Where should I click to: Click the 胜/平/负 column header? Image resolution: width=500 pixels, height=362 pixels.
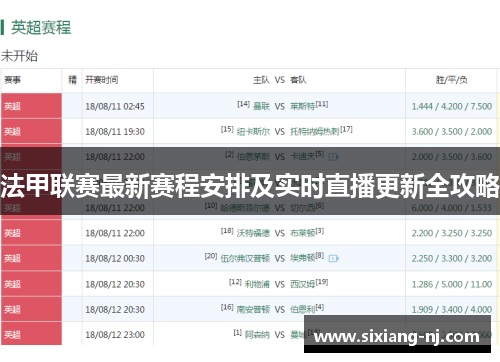click(x=452, y=80)
